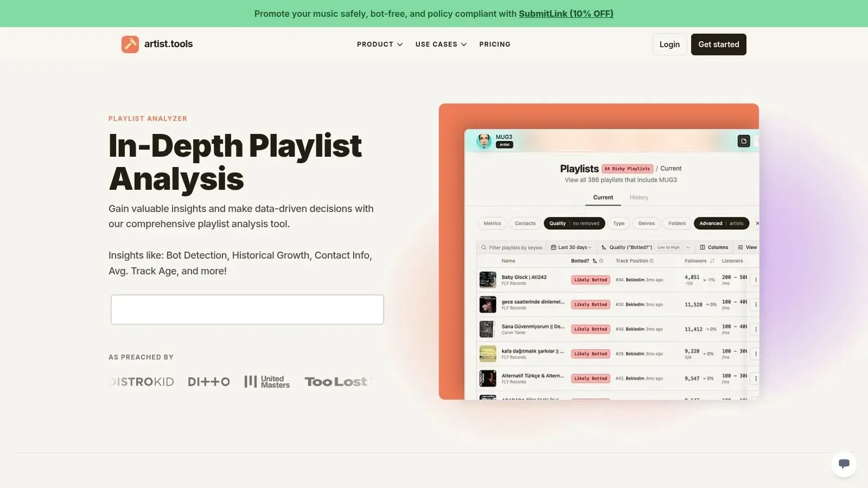This screenshot has height=488, width=868.
Task: Click the Botted? column header
Action: (580, 261)
